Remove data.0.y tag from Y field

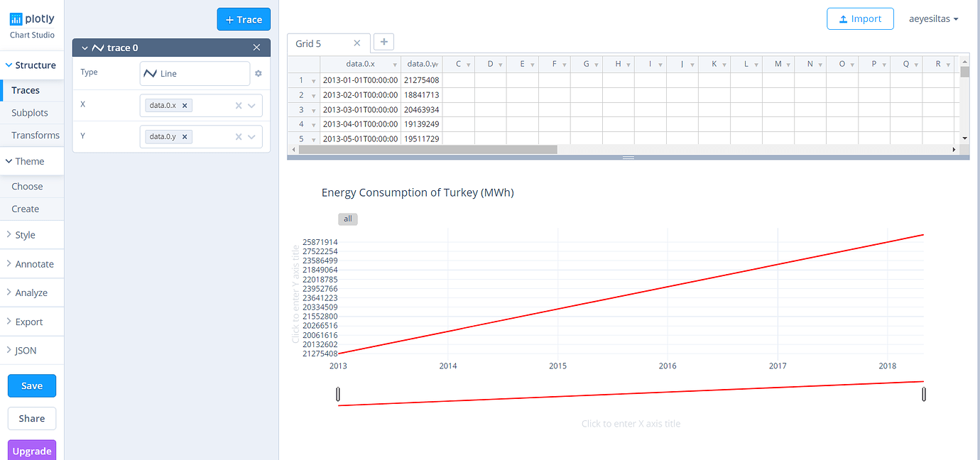(x=185, y=137)
